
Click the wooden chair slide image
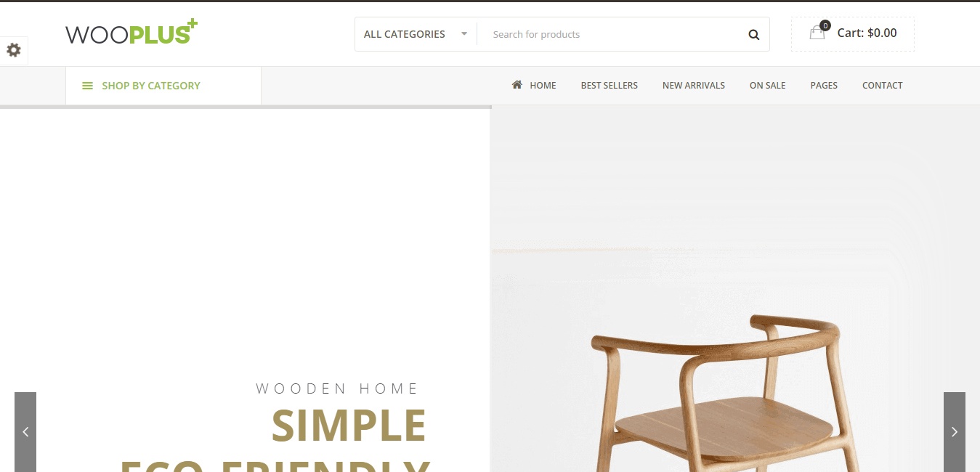tap(734, 290)
